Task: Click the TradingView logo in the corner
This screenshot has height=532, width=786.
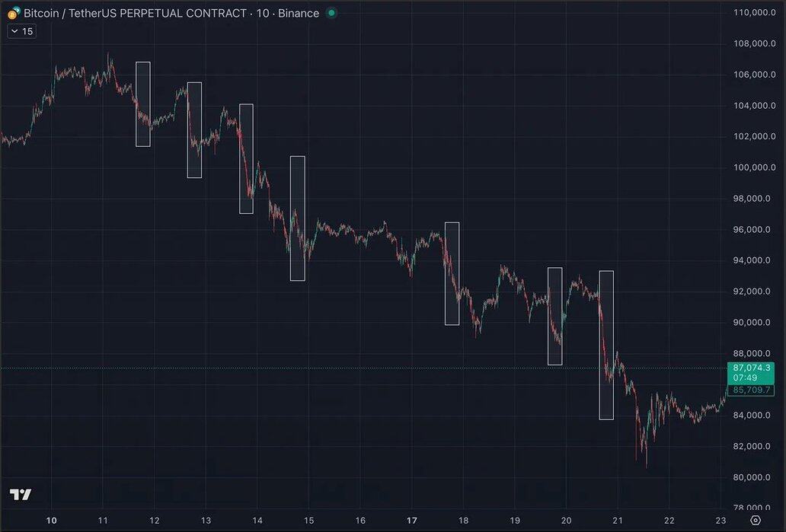Action: [21, 495]
